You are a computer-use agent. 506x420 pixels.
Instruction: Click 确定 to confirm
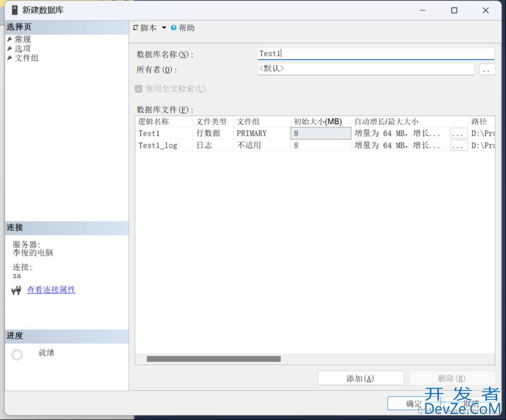click(414, 403)
